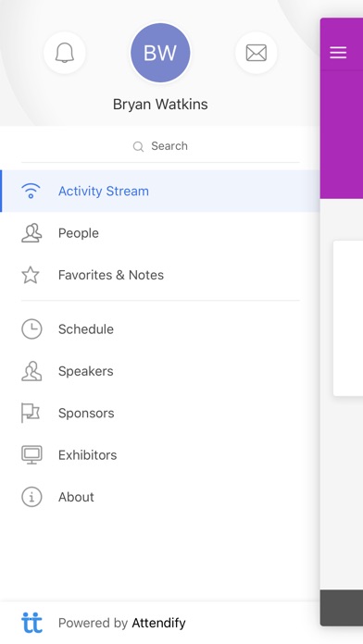This screenshot has height=644, width=363.
Task: Tap the hamburger menu icon
Action: pyautogui.click(x=338, y=53)
